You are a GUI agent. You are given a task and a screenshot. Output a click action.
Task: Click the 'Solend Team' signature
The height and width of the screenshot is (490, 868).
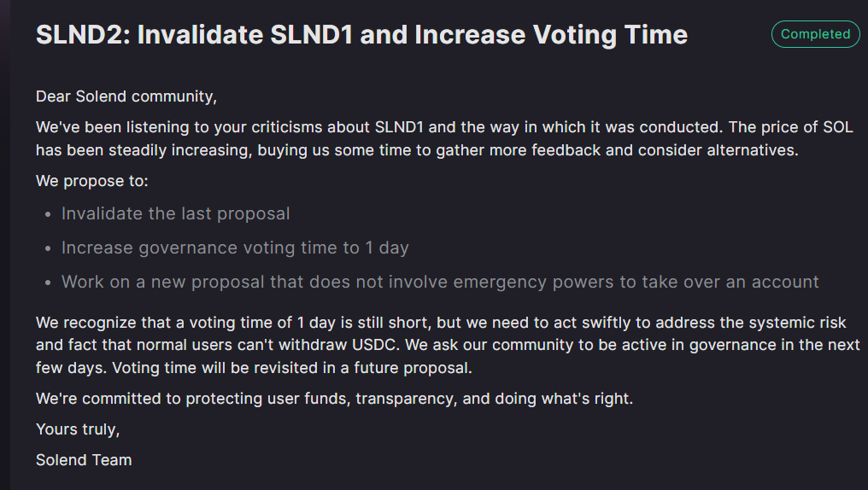coord(84,459)
